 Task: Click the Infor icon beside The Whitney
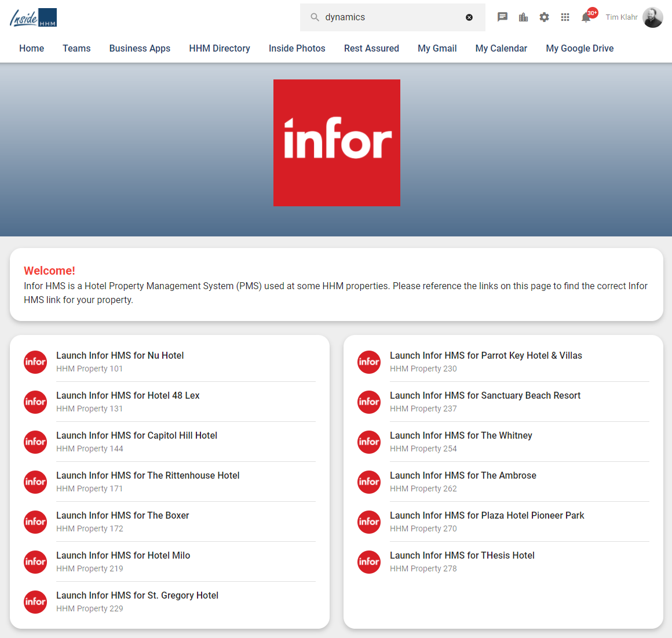click(x=369, y=442)
